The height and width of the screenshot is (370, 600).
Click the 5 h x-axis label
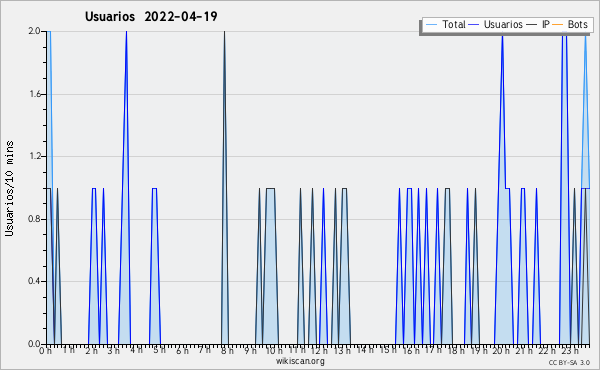pyautogui.click(x=159, y=350)
